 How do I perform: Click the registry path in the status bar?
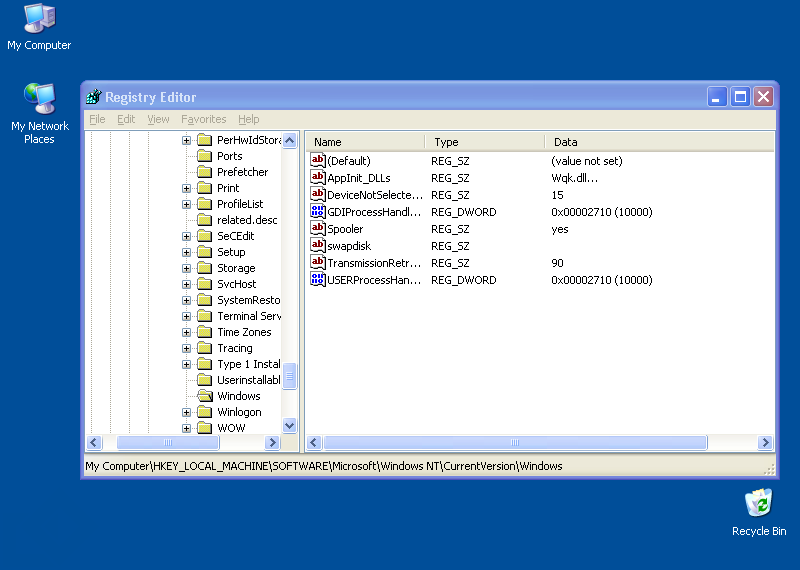(323, 466)
